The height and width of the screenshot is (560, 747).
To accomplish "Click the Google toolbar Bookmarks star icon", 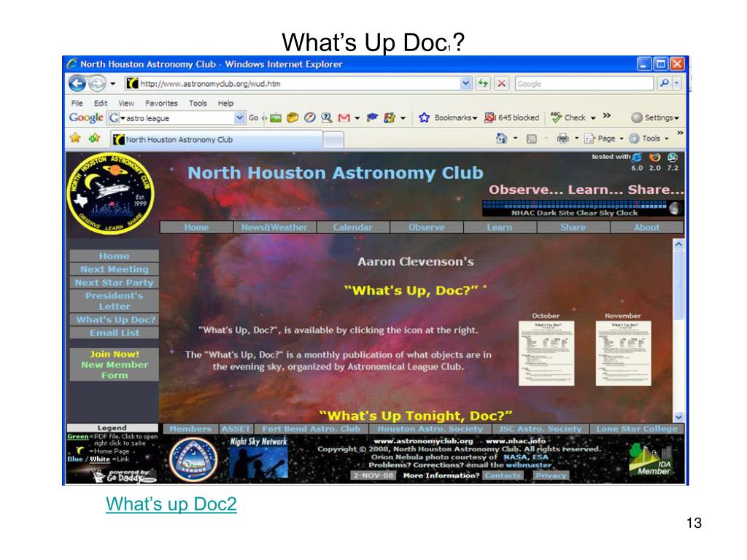I will click(x=424, y=117).
